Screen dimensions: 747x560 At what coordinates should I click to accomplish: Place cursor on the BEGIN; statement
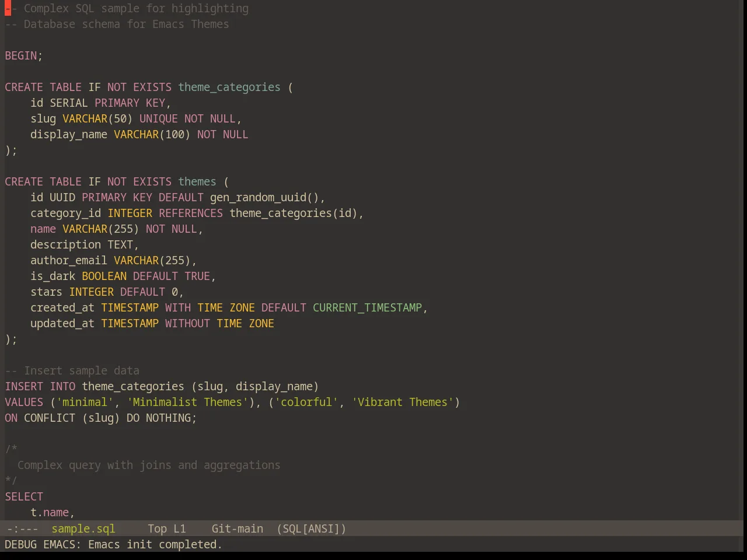pyautogui.click(x=24, y=55)
